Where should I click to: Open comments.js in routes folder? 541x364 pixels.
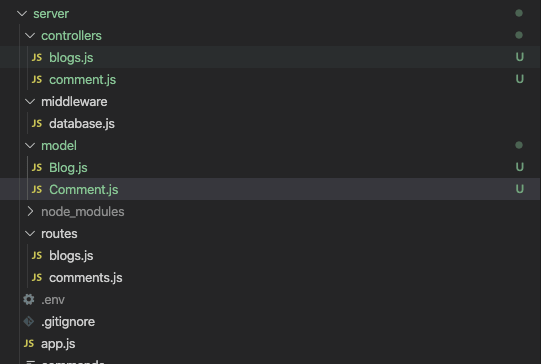click(x=86, y=278)
